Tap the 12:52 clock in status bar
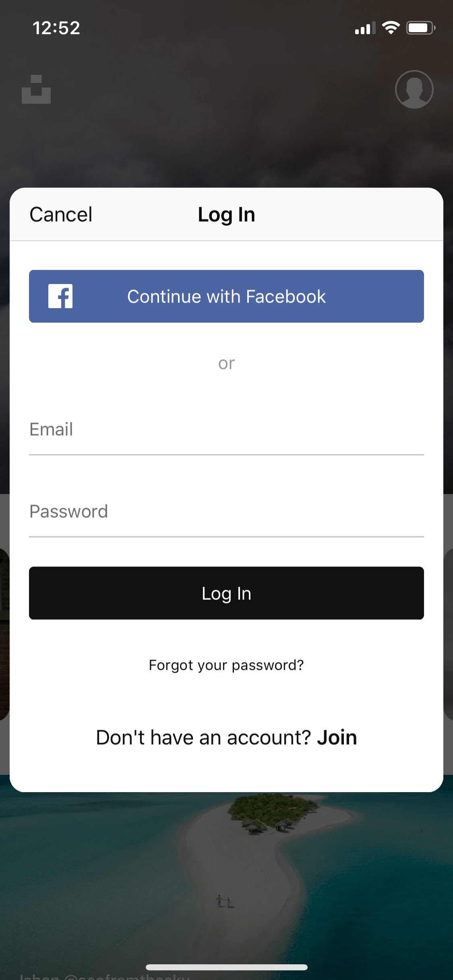453x980 pixels. (56, 28)
